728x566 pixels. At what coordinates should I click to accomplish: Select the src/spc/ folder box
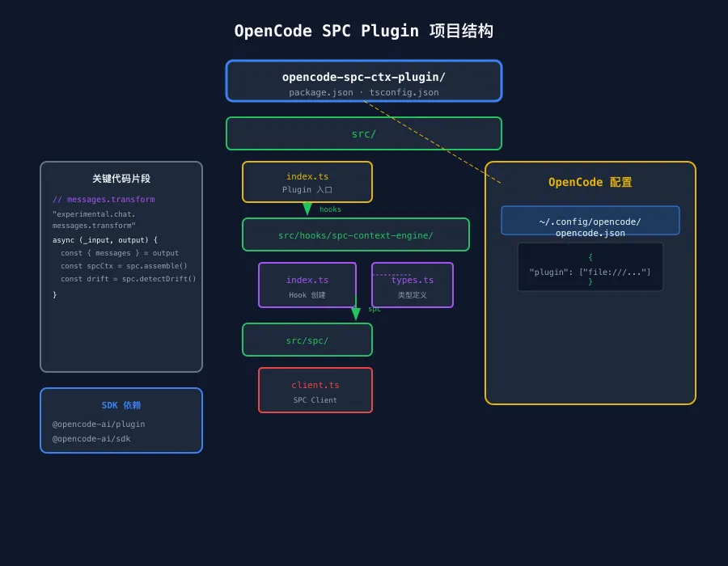307,340
